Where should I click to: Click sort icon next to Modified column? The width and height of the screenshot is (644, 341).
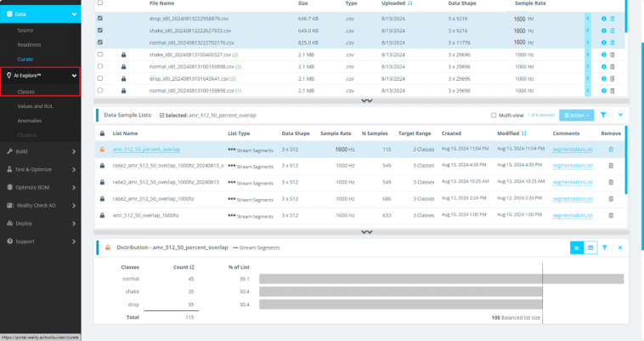pyautogui.click(x=524, y=134)
